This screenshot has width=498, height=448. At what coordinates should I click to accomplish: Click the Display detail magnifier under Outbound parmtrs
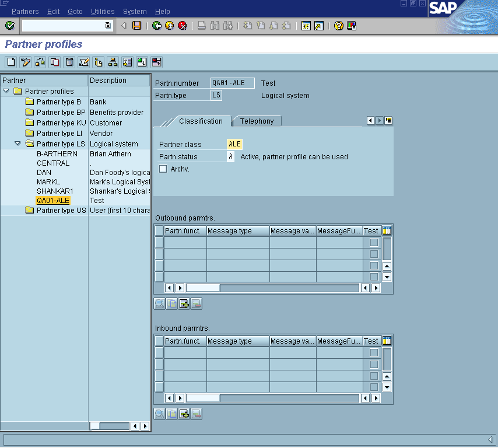click(159, 304)
